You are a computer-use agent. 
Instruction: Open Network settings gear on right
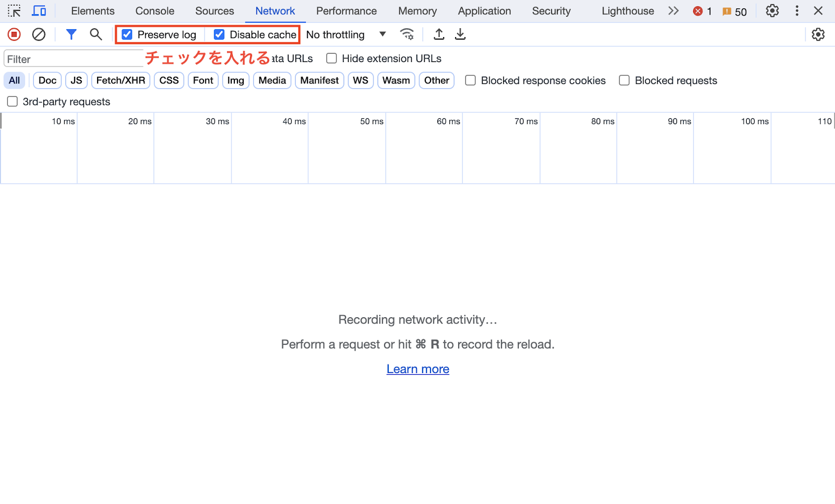(x=818, y=34)
